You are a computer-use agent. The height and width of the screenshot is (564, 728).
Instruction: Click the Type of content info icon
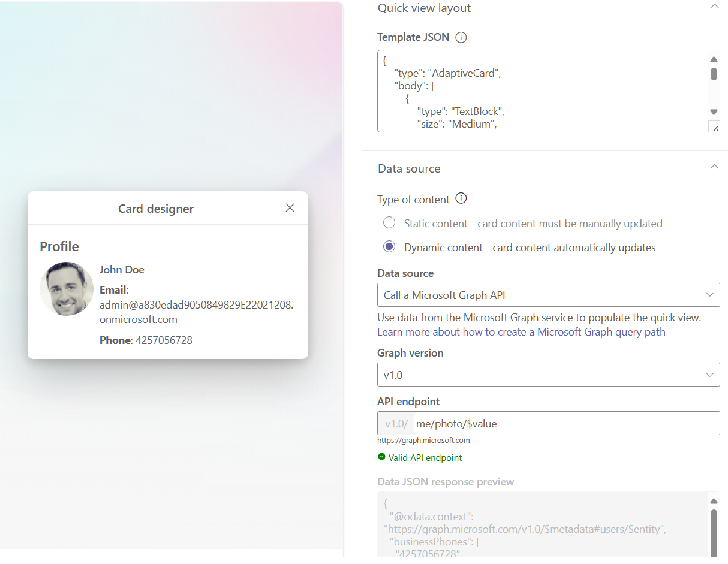pyautogui.click(x=461, y=198)
